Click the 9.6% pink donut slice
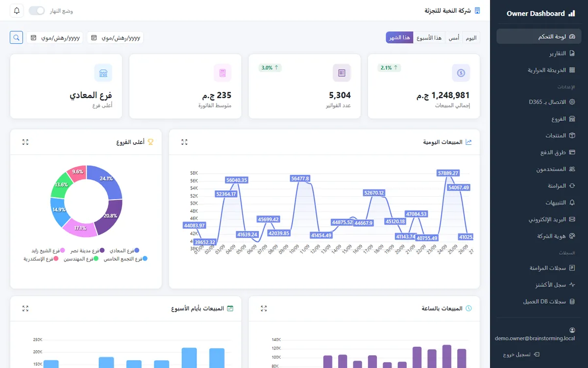The height and width of the screenshot is (368, 588). 77,172
